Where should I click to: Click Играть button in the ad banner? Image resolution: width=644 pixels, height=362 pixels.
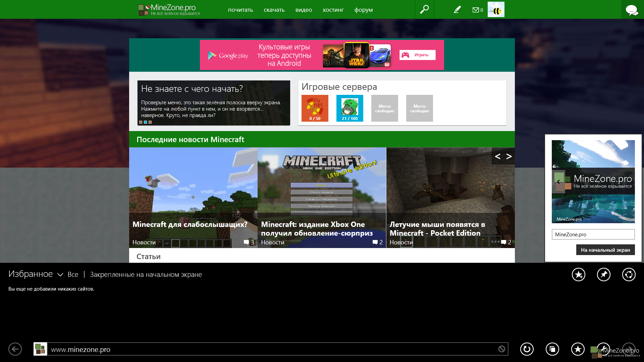(417, 55)
